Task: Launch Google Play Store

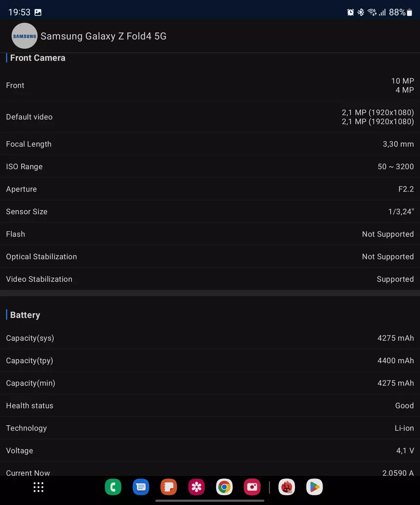Action: (314, 487)
